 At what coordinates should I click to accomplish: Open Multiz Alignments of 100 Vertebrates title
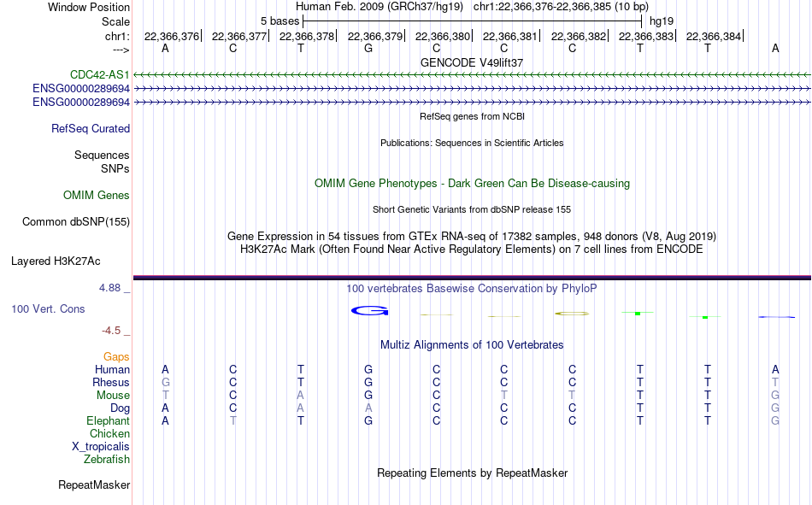[472, 345]
